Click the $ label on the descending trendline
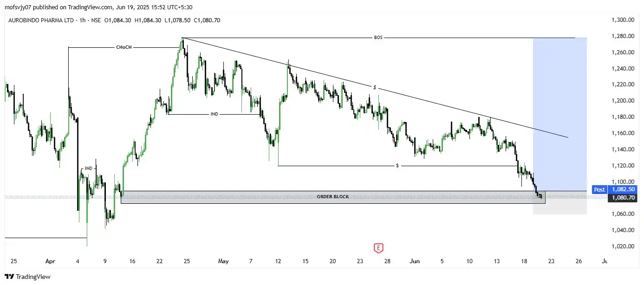The width and height of the screenshot is (644, 285). tap(375, 87)
